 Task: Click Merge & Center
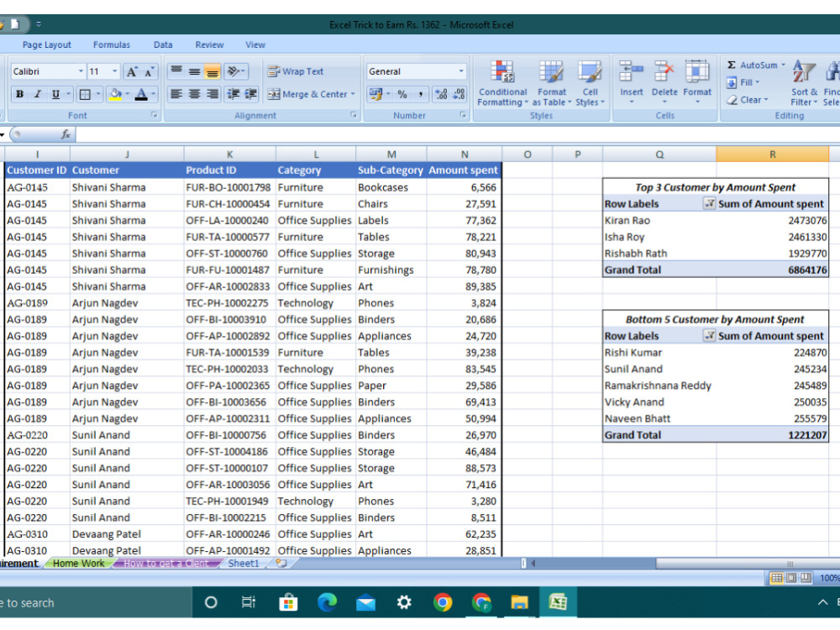tap(307, 94)
